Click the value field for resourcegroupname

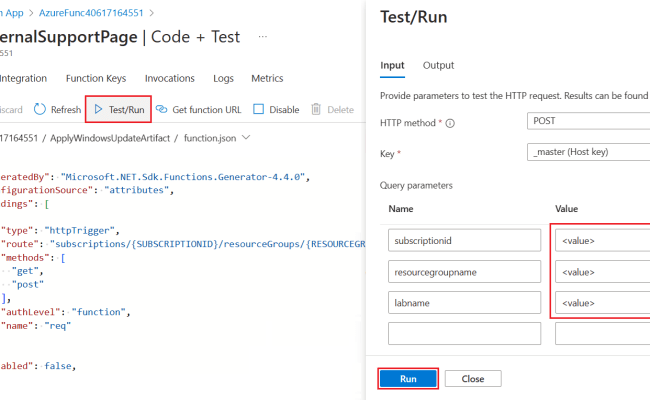602,272
